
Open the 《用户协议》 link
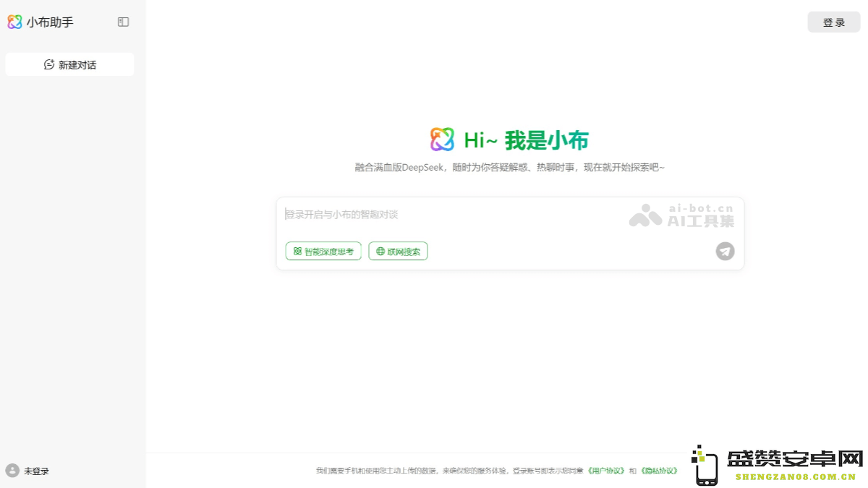[606, 471]
